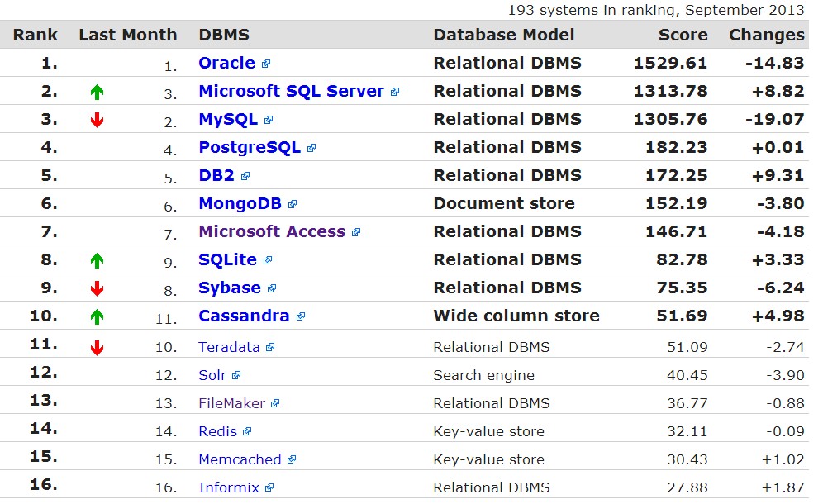Open the Microsoft SQL Server link

click(x=292, y=91)
